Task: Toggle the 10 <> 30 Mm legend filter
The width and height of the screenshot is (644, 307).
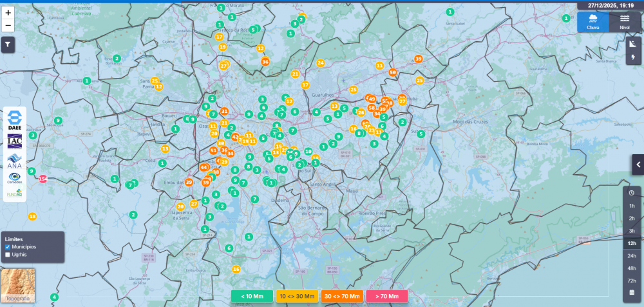Action: click(x=297, y=296)
